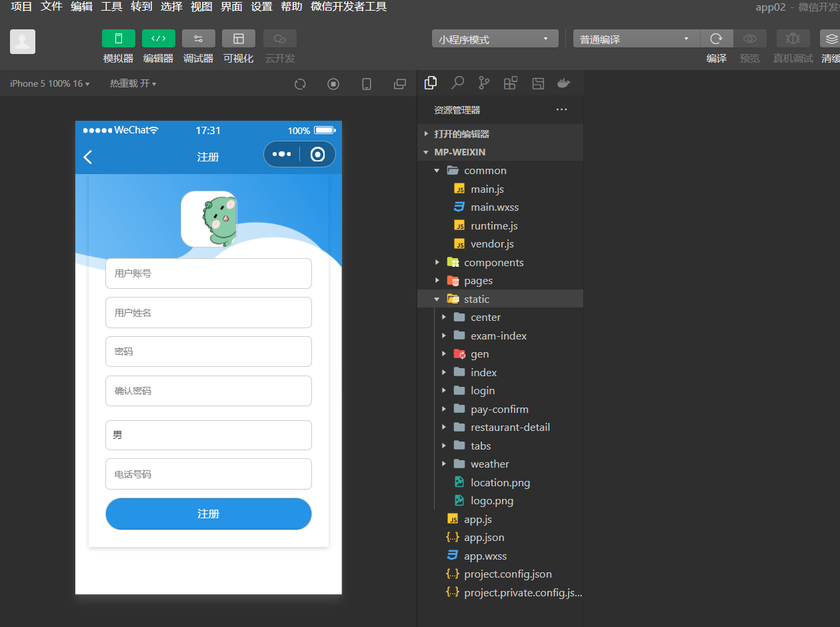Image resolution: width=840 pixels, height=627 pixels.
Task: Collapse the MP-WEIXIN project root
Action: tap(500, 152)
